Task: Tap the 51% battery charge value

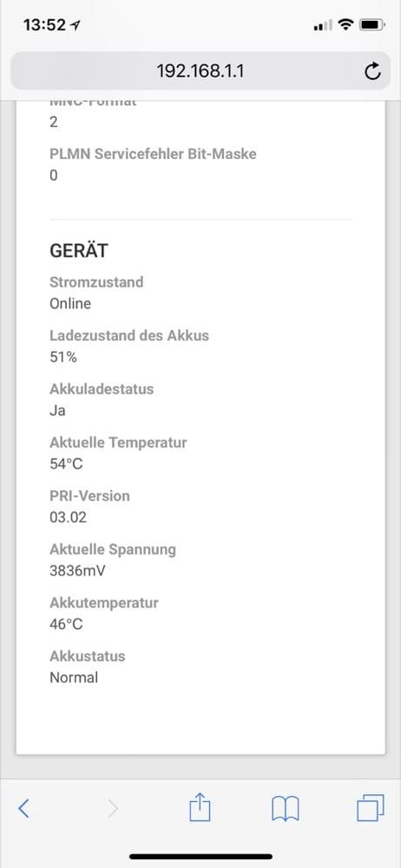Action: pyautogui.click(x=63, y=357)
